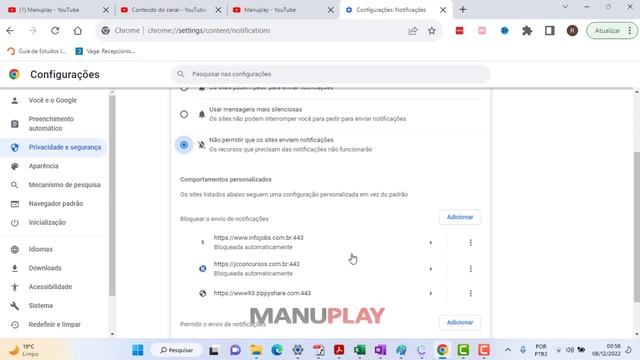Open more actions for zippyshare.com

pyautogui.click(x=471, y=293)
